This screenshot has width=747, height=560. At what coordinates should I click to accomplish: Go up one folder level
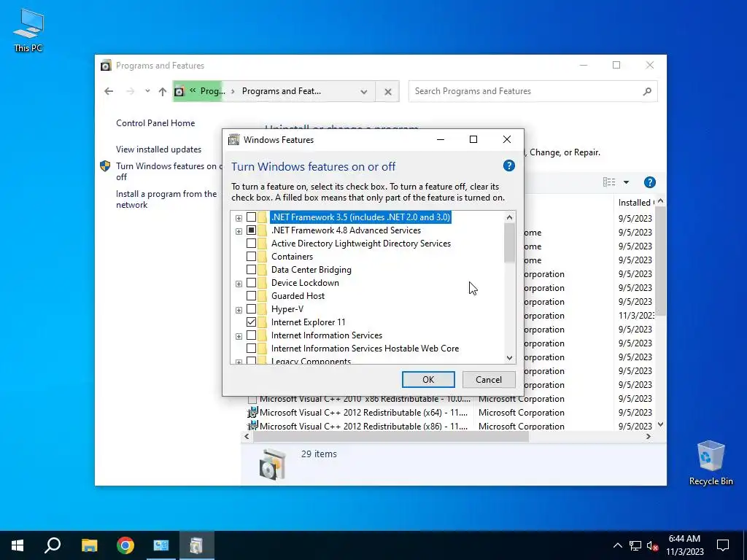(x=163, y=91)
